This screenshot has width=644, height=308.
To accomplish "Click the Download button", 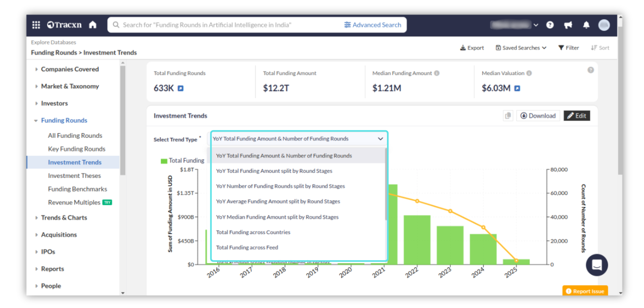I will tap(538, 116).
